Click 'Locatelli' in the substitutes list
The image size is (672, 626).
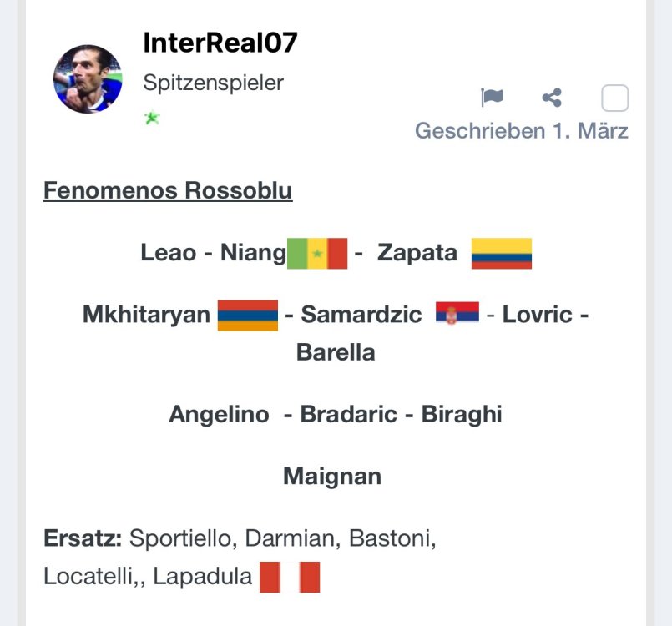pos(91,576)
